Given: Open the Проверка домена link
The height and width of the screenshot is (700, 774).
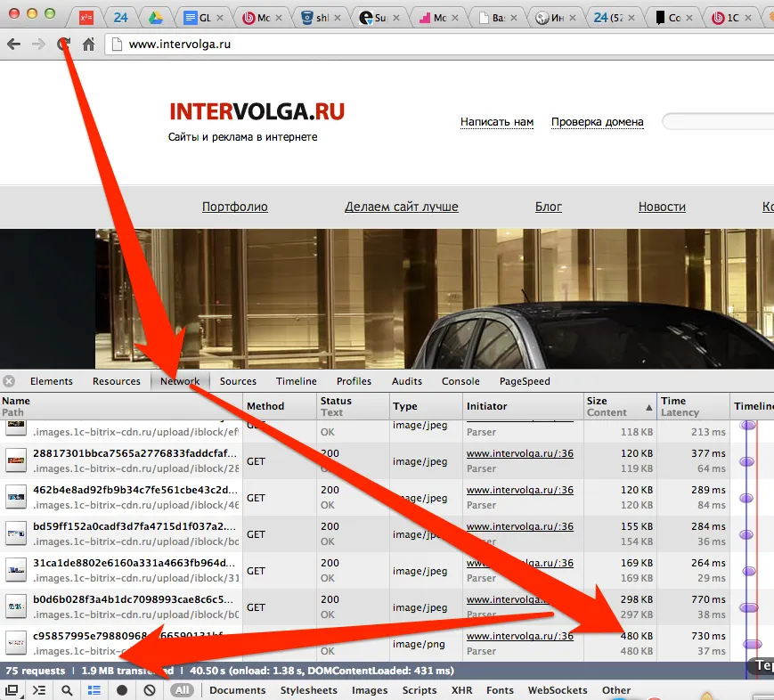Looking at the screenshot, I should 598,122.
